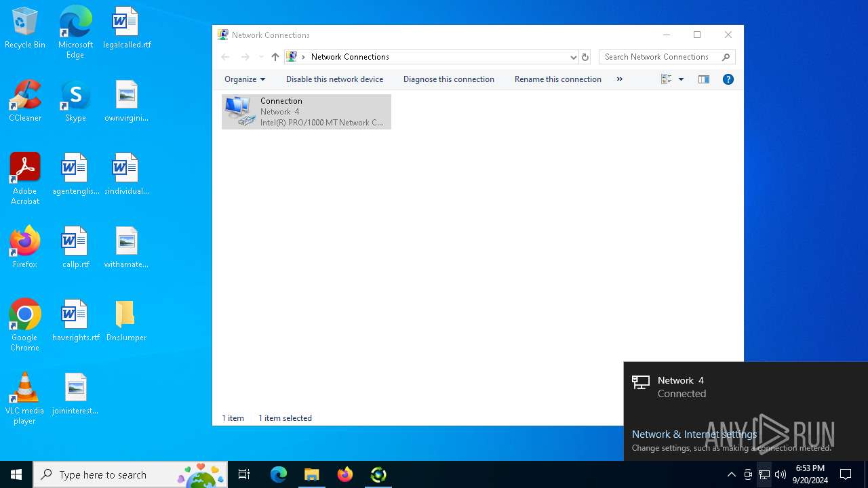Go up one level with Up arrow

click(x=275, y=57)
